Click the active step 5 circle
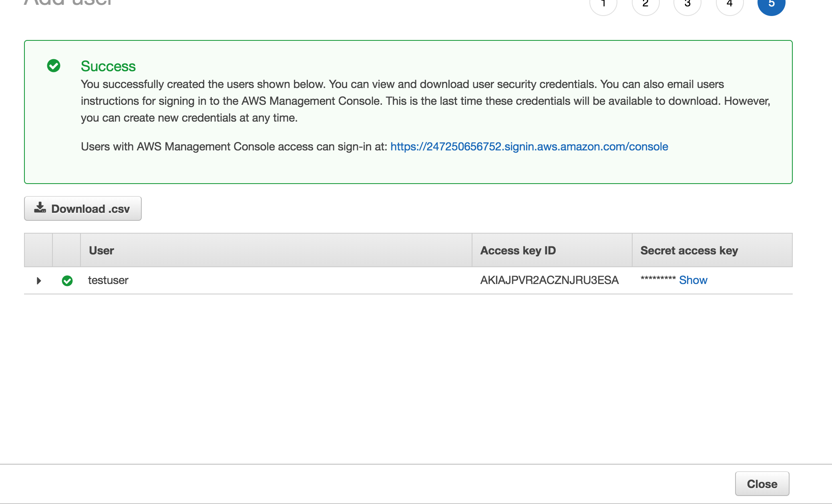This screenshot has height=504, width=832. tap(771, 4)
